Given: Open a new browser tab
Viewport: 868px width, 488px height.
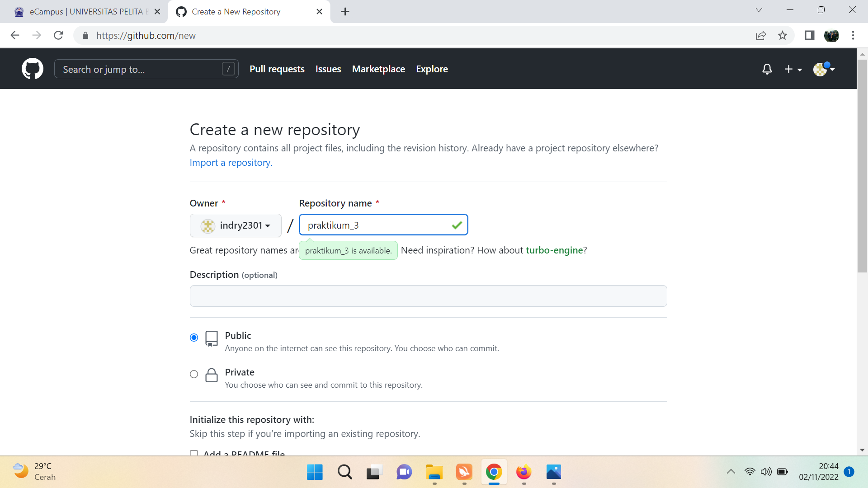Looking at the screenshot, I should (x=345, y=12).
